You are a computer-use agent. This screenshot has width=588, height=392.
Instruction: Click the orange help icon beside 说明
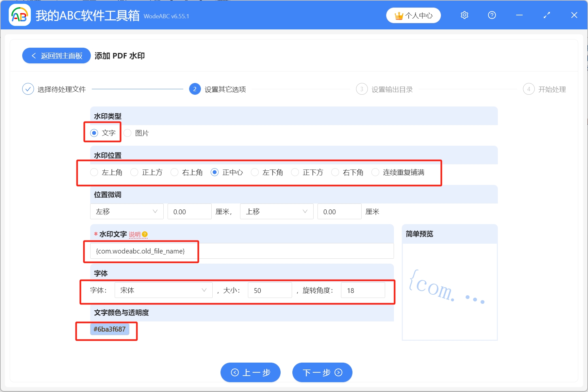[145, 234]
